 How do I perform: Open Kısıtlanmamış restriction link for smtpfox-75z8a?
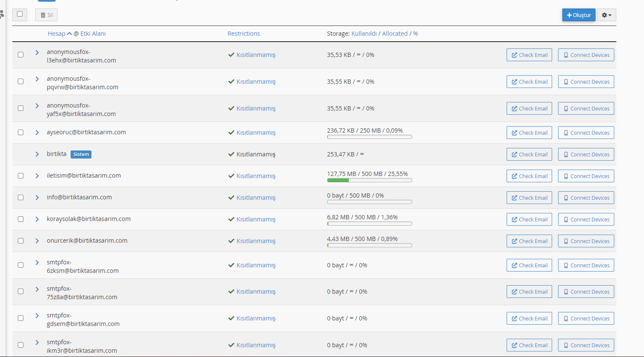pos(256,292)
